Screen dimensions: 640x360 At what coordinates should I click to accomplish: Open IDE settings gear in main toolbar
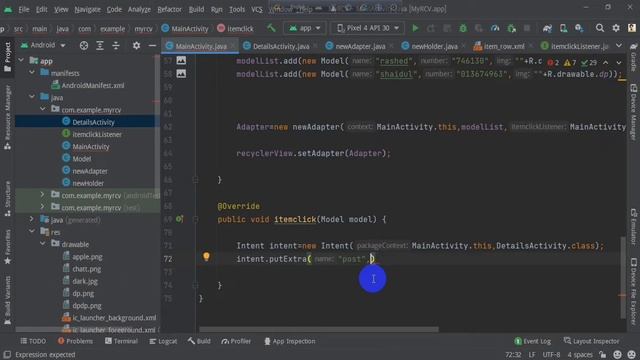(616, 28)
